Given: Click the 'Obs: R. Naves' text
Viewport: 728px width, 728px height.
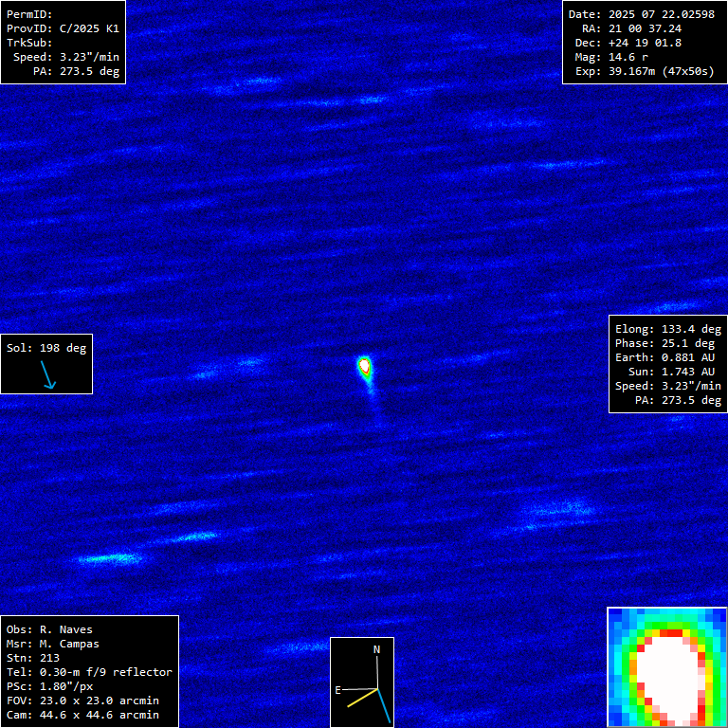Looking at the screenshot, I should (49, 630).
